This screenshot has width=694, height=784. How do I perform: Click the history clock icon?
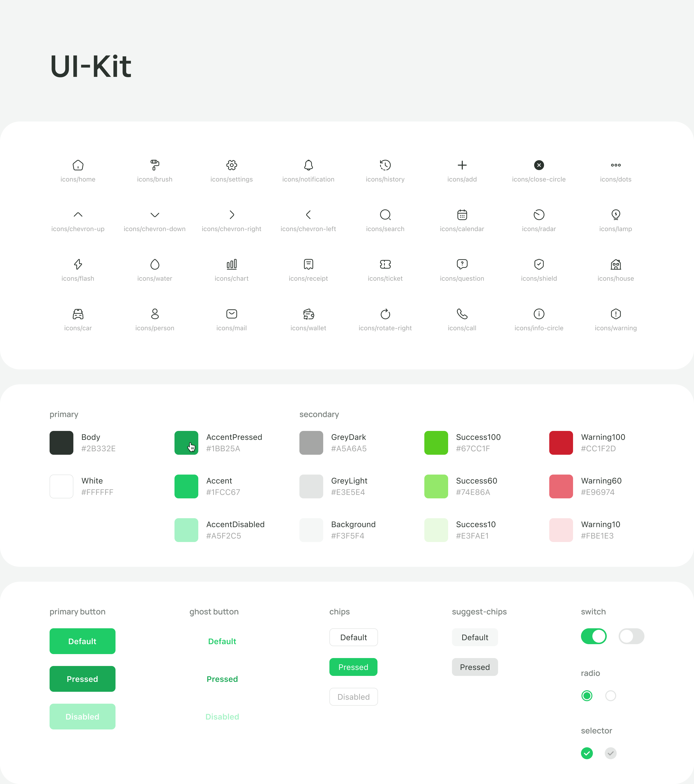(385, 165)
